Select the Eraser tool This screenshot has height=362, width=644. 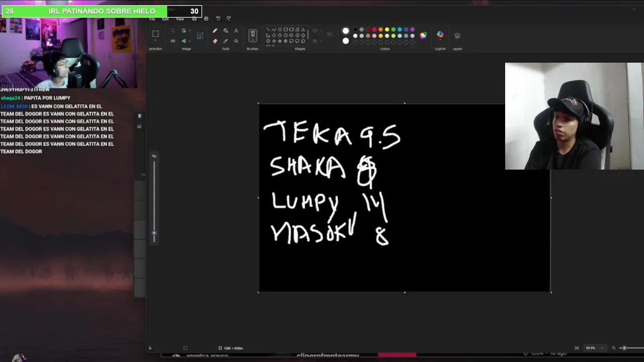tap(215, 41)
